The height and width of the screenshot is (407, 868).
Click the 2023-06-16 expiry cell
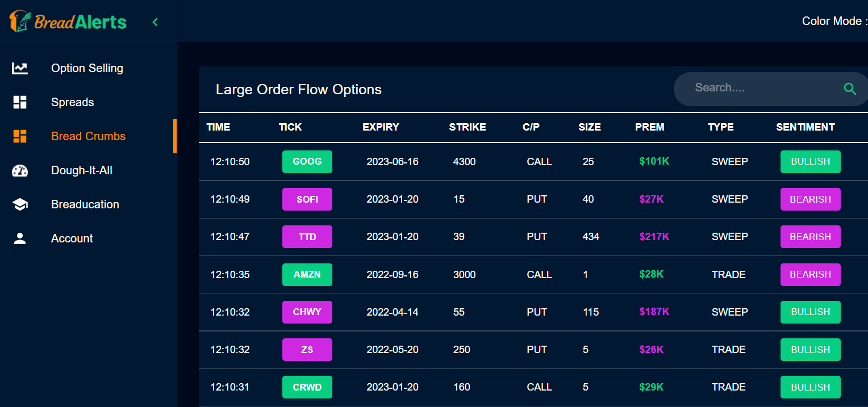(393, 162)
